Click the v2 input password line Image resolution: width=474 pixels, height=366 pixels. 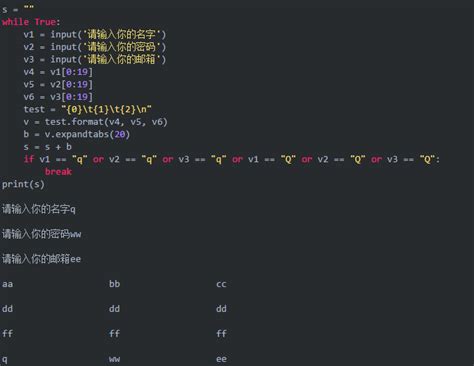95,47
